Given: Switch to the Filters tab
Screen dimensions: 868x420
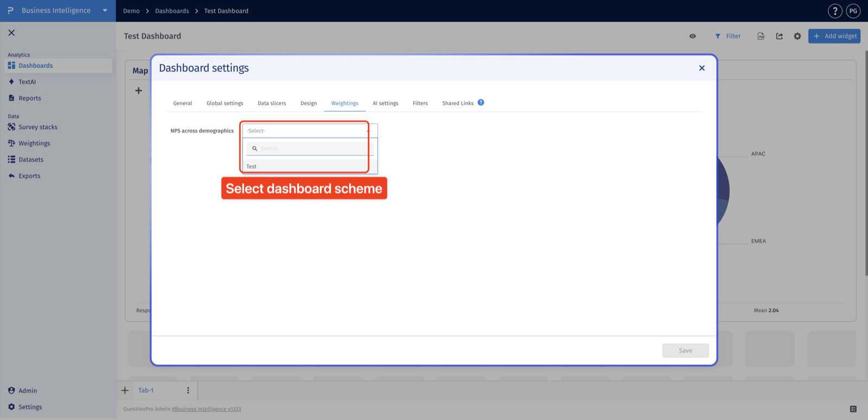Looking at the screenshot, I should (420, 103).
